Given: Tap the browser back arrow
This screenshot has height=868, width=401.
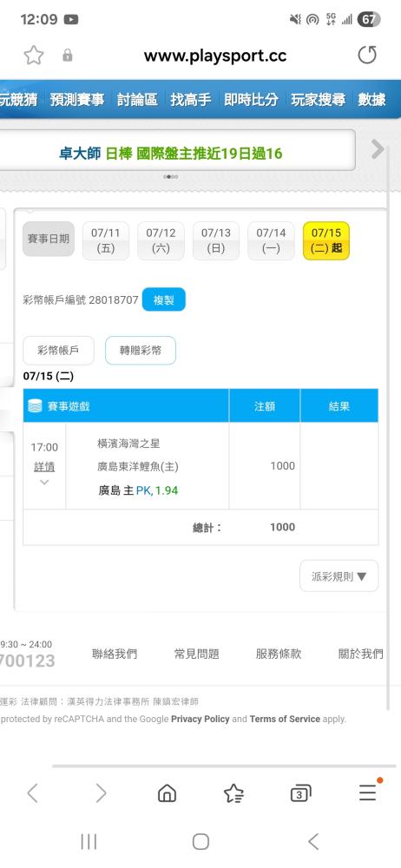Looking at the screenshot, I should (33, 793).
